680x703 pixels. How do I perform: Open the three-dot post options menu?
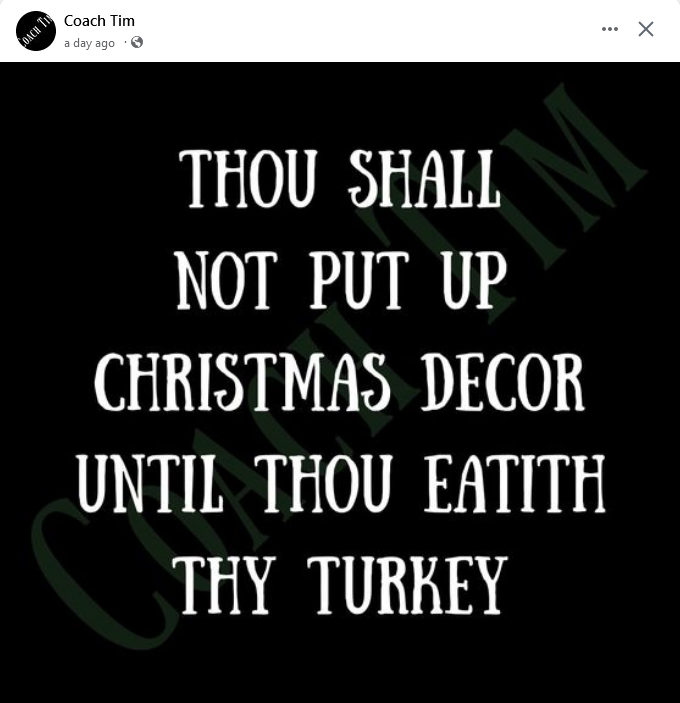[610, 29]
